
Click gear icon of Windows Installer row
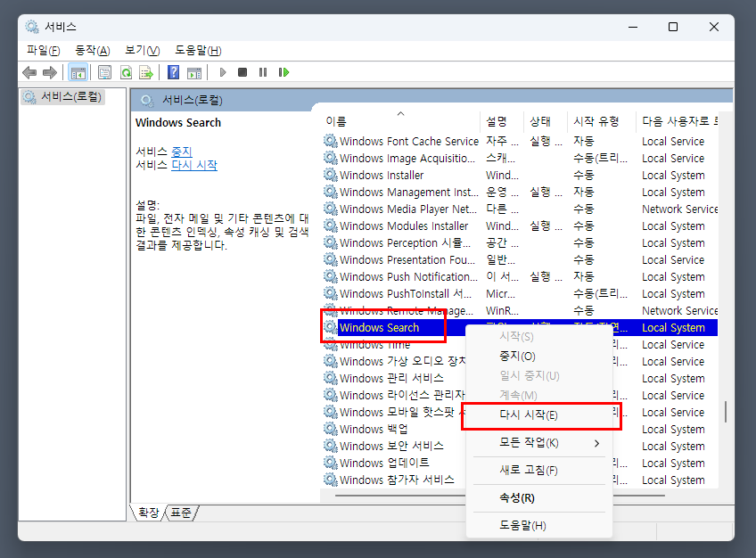(330, 175)
